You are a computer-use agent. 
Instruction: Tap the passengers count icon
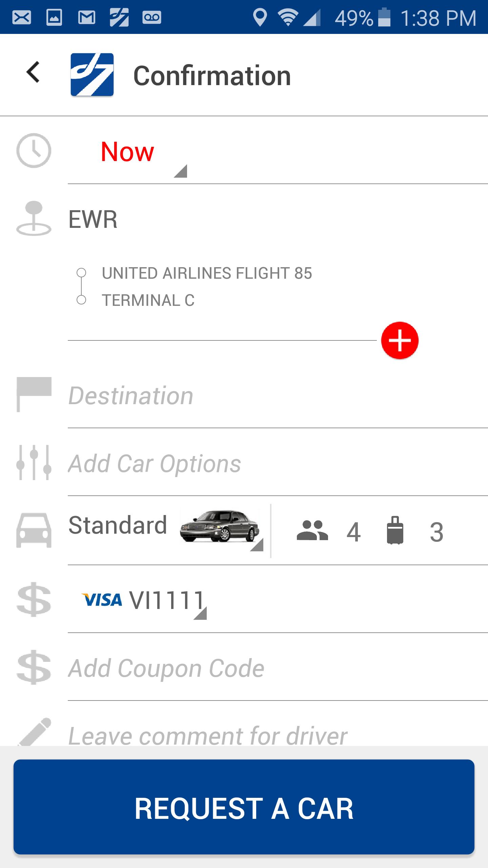pyautogui.click(x=312, y=531)
